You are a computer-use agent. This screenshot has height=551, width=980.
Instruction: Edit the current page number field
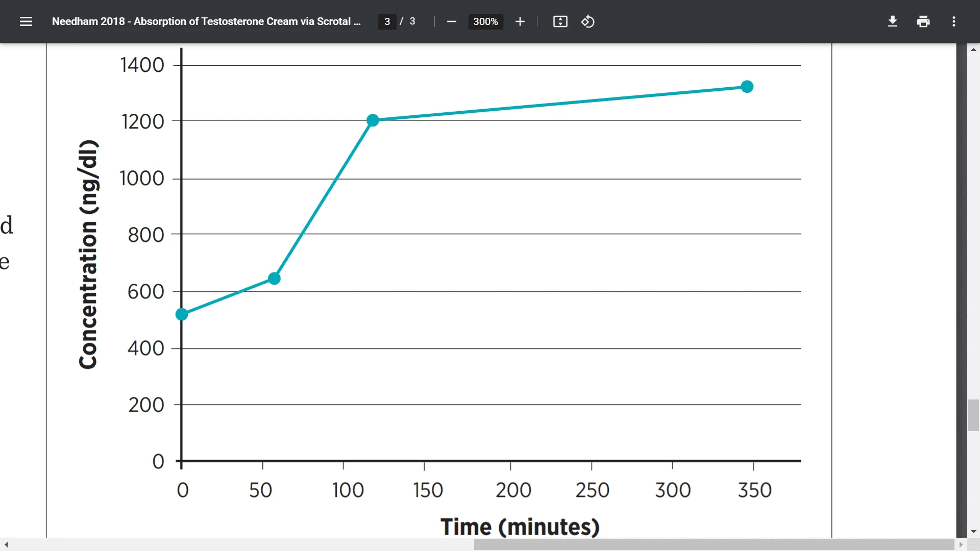click(x=387, y=21)
